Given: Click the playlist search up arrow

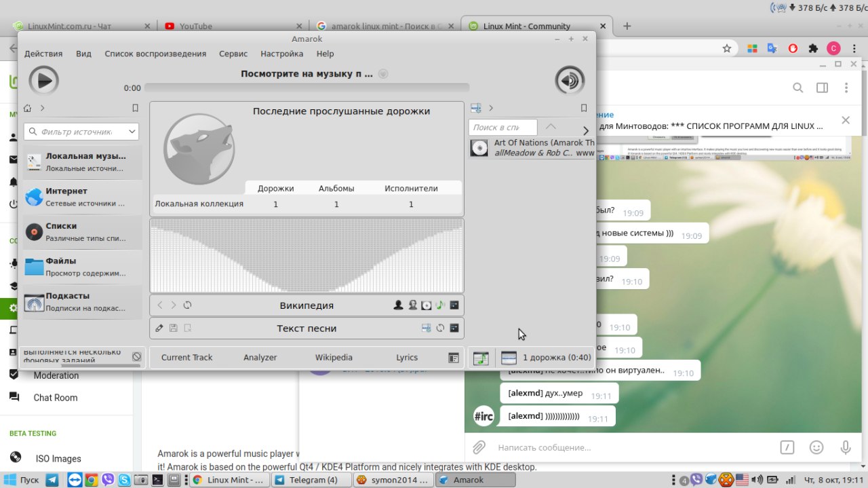Looking at the screenshot, I should 551,127.
